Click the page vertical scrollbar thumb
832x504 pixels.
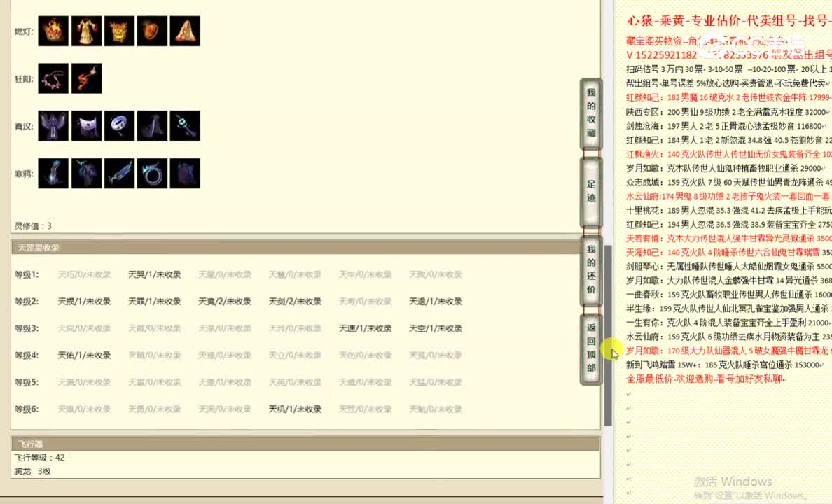(x=608, y=335)
